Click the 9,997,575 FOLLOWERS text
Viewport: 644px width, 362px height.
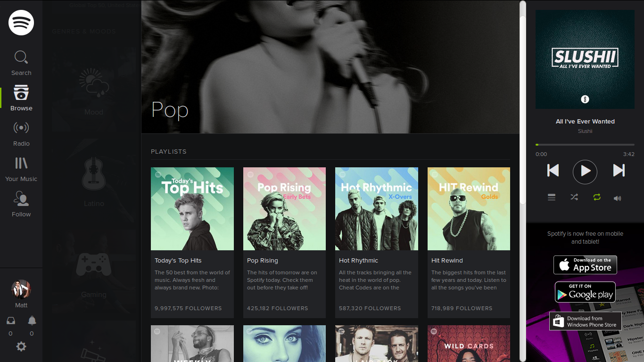tap(188, 308)
